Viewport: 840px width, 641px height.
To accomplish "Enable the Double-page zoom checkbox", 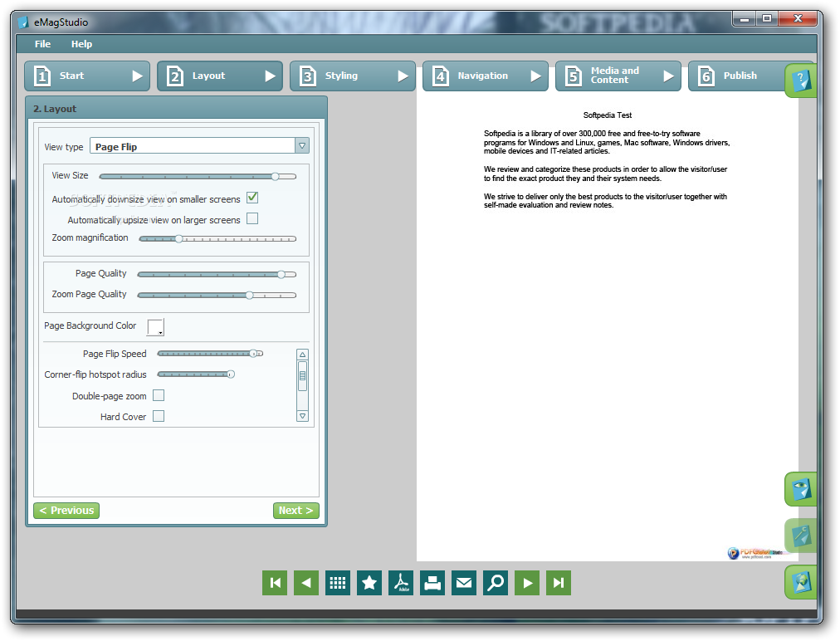I will pyautogui.click(x=159, y=395).
